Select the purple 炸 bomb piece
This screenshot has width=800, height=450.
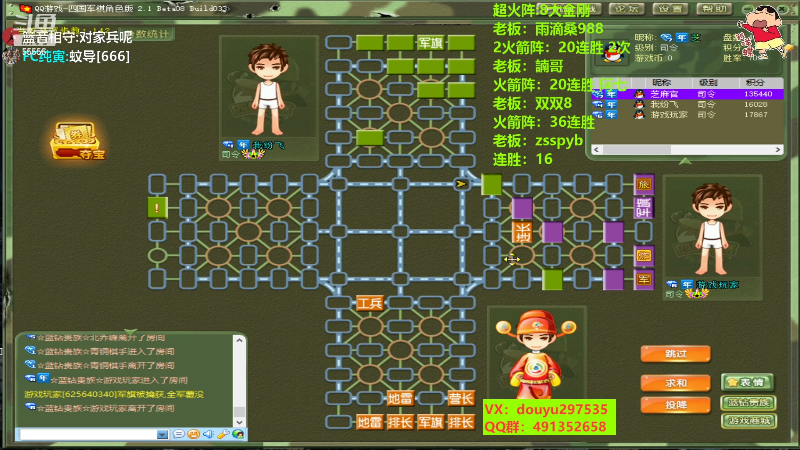pos(644,256)
